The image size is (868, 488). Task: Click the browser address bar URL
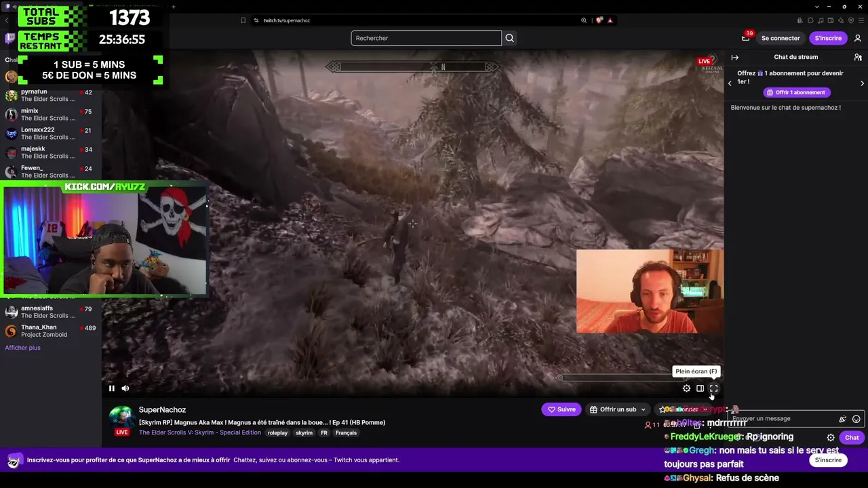[286, 20]
